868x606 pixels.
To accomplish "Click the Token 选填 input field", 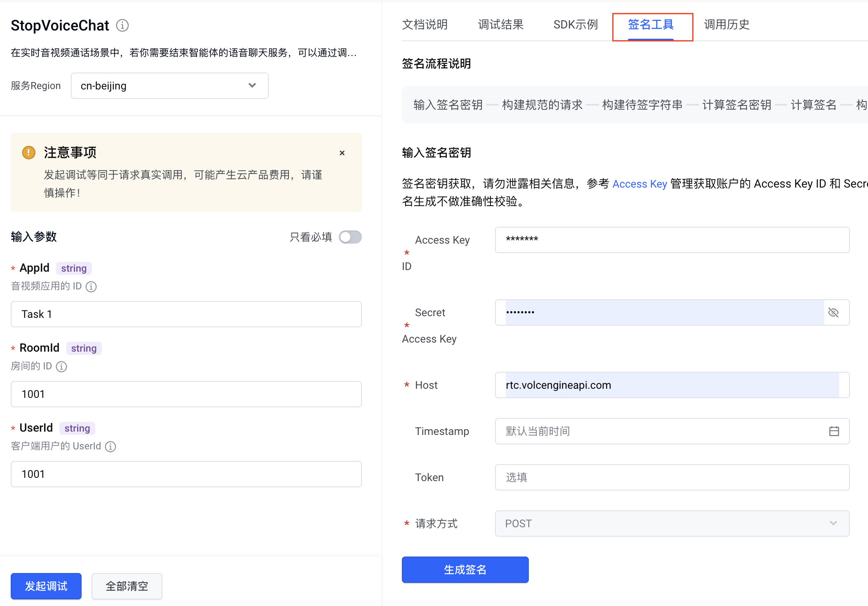I will (672, 477).
